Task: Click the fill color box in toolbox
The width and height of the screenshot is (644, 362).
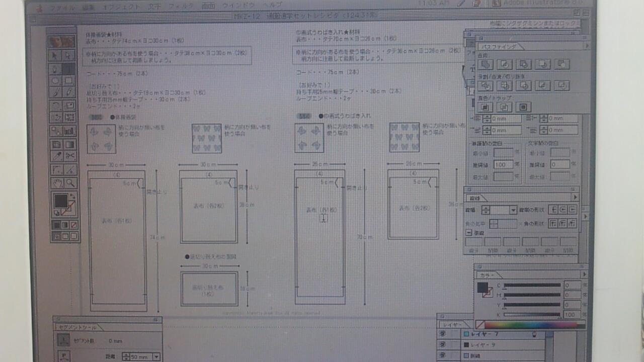Action: click(61, 201)
